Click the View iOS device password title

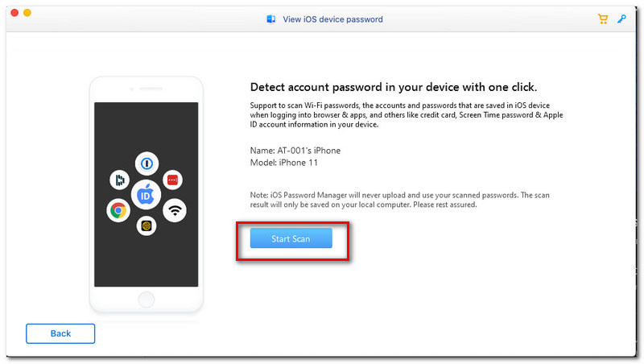pos(332,19)
